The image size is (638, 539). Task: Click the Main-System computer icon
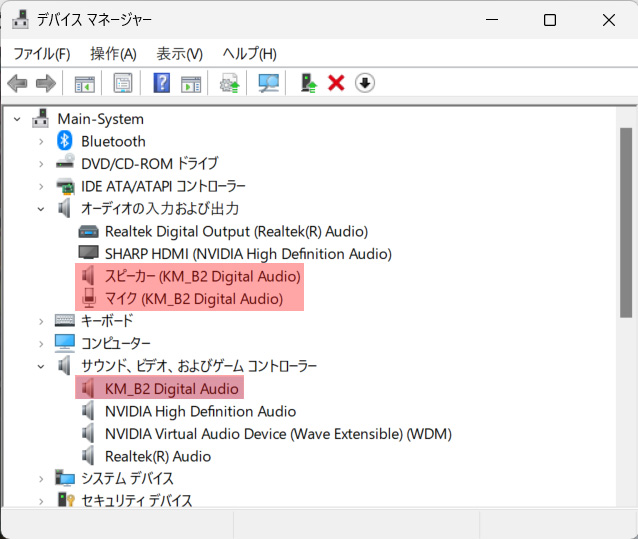[x=41, y=118]
